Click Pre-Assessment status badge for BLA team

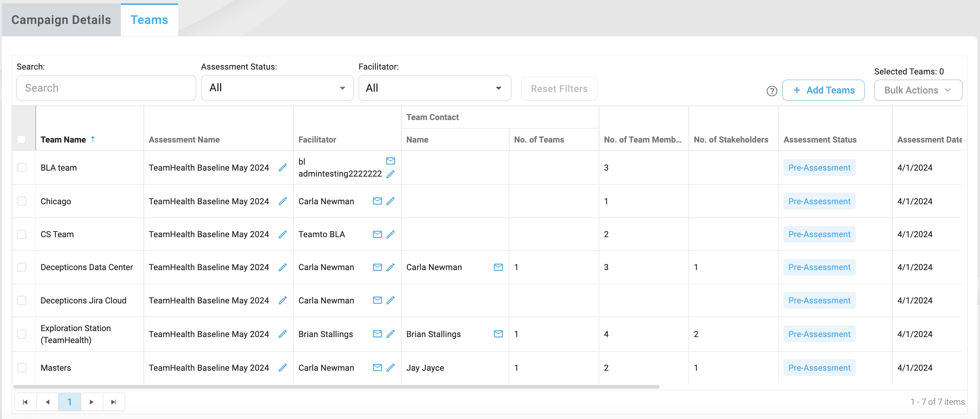[819, 168]
